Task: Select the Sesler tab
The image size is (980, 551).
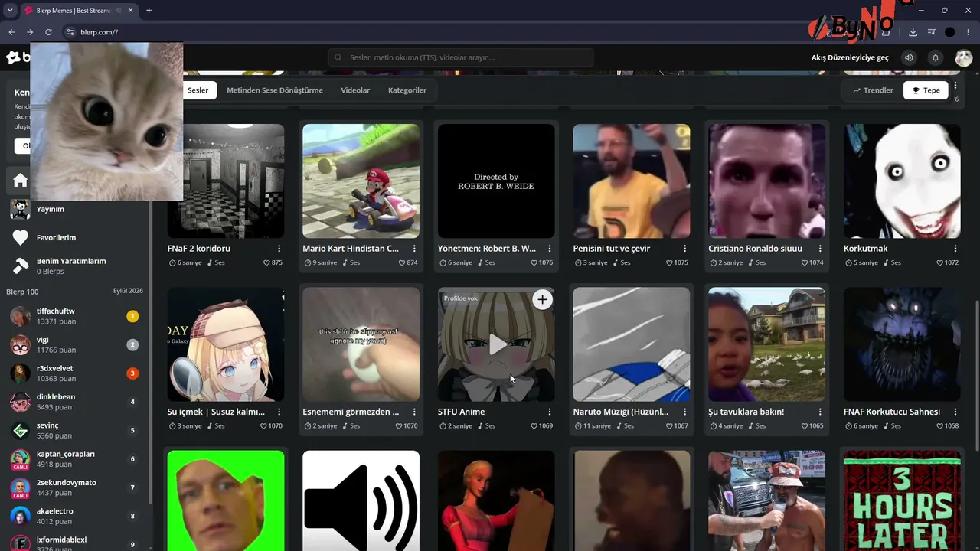Action: (198, 90)
